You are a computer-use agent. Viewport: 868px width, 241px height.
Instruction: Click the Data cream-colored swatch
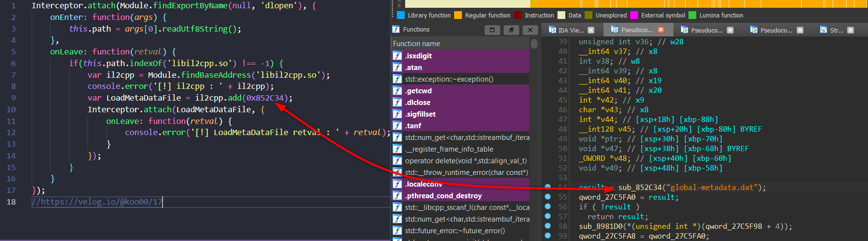click(x=561, y=15)
